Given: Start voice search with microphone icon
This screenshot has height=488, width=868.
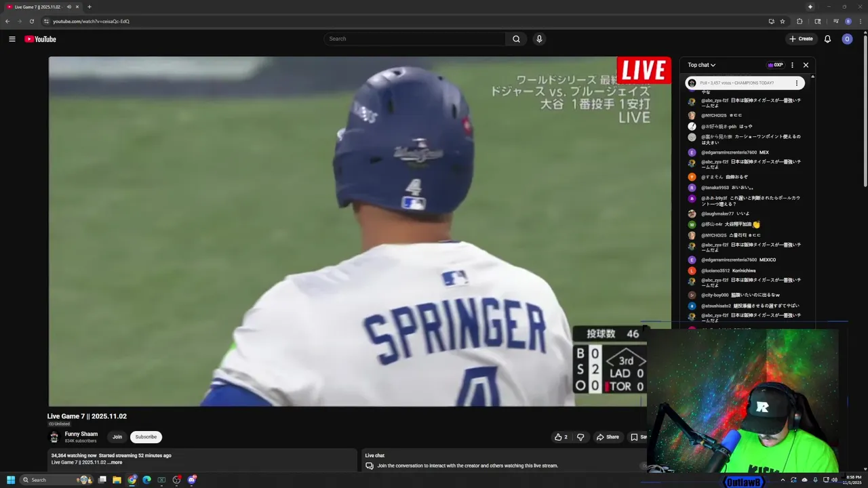Looking at the screenshot, I should point(539,39).
